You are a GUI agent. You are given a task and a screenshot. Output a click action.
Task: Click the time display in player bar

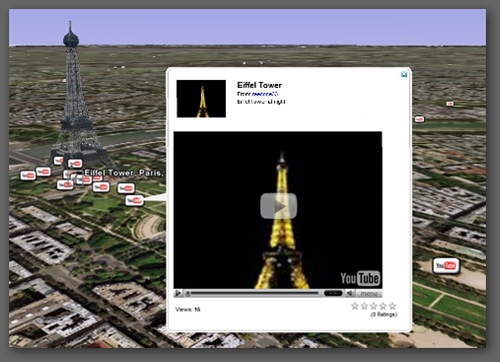click(333, 293)
